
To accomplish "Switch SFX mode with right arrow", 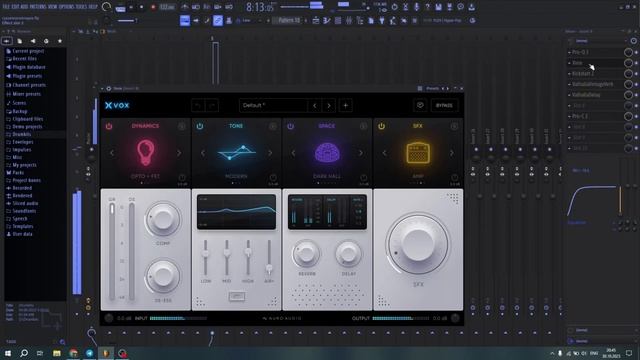I will click(x=451, y=153).
